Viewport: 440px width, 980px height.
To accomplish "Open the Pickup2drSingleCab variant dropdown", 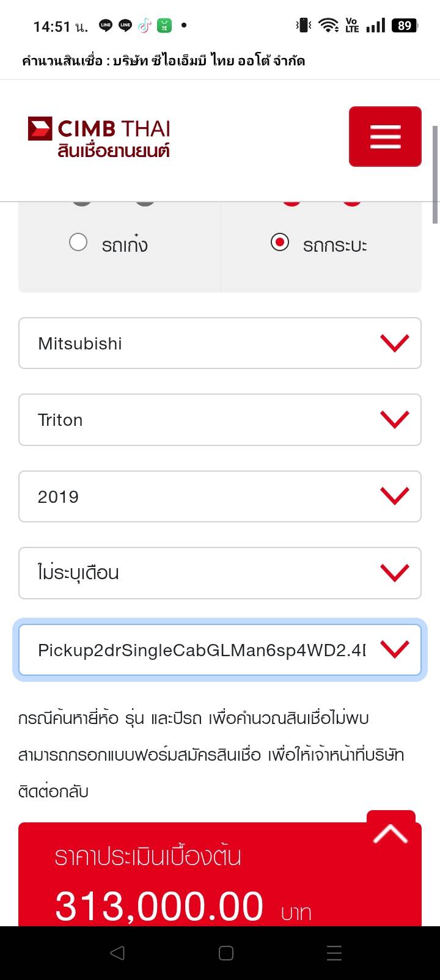I will [x=220, y=650].
